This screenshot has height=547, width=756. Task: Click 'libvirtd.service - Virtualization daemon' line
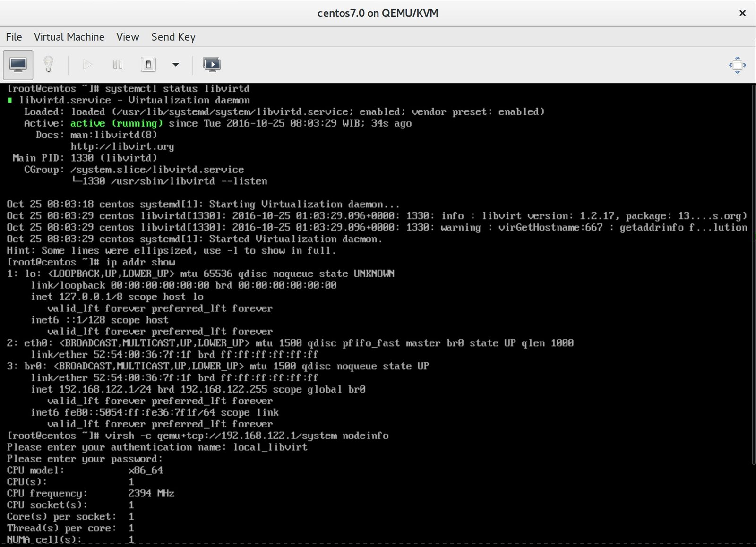129,100
